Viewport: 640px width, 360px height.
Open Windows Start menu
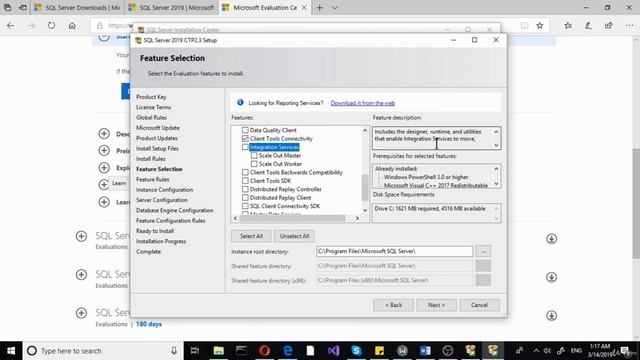pos(11,351)
